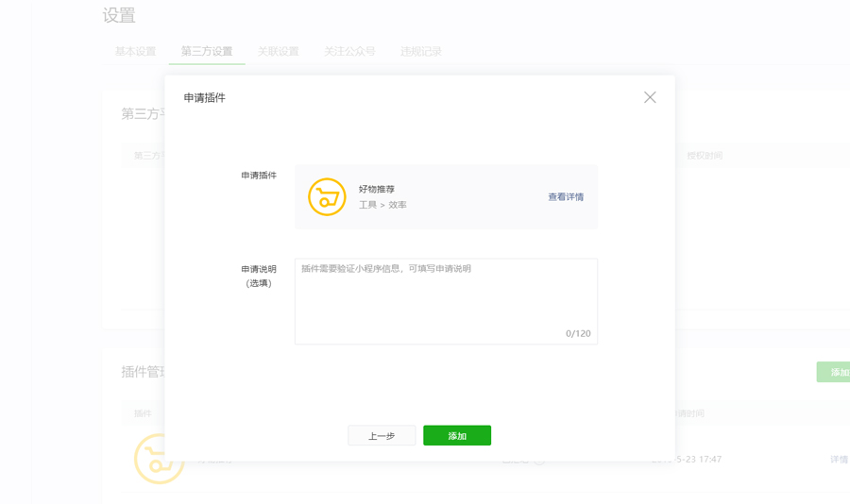Image resolution: width=850 pixels, height=504 pixels.
Task: Open the 查看详情 link
Action: (566, 196)
